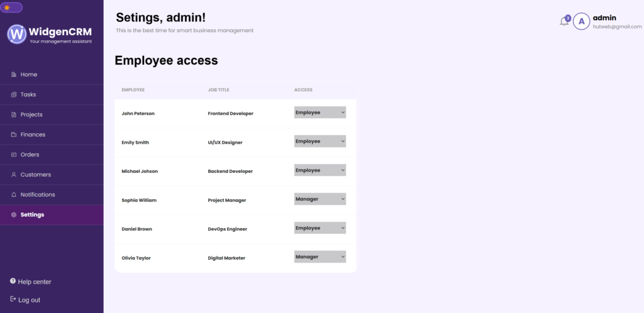
Task: Click the WidgenCRM logo icon
Action: tap(17, 34)
